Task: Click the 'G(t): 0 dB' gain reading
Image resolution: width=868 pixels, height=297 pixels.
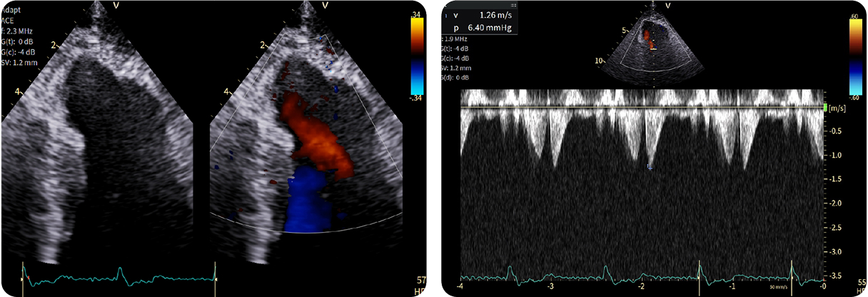Action: pos(19,41)
